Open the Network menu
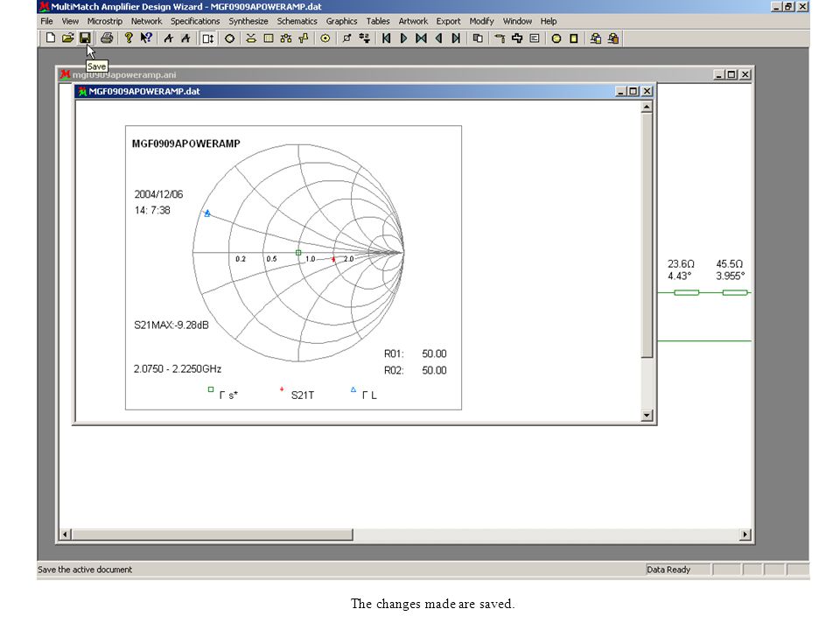 146,21
